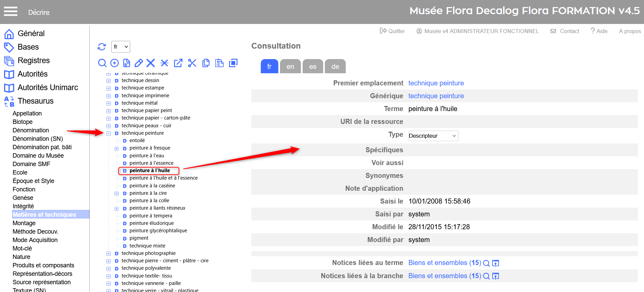Click the magnifier search icon in tree toolbar
644x292 pixels.
tap(102, 63)
